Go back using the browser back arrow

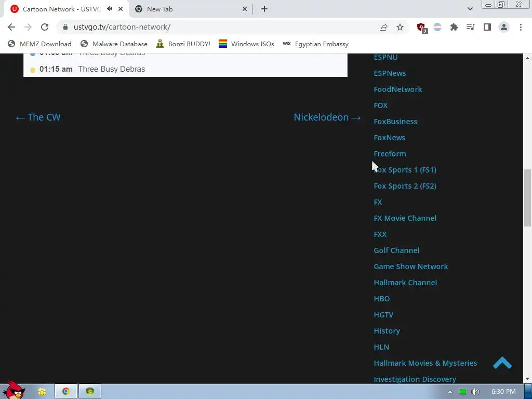(x=11, y=27)
